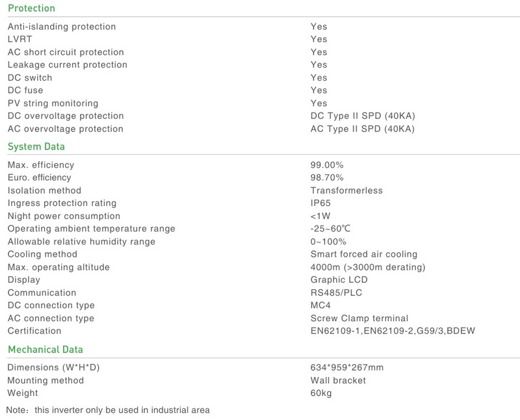Select the Smart forced air cooling text
Image resolution: width=520 pixels, height=420 pixels.
click(364, 254)
